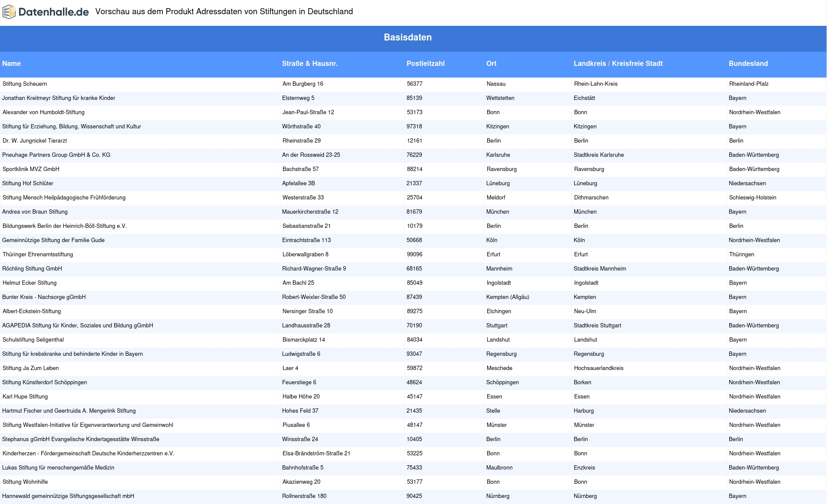Click the Stiftung Scheuern name cell
Screen dimensions: 827x504
pos(25,84)
